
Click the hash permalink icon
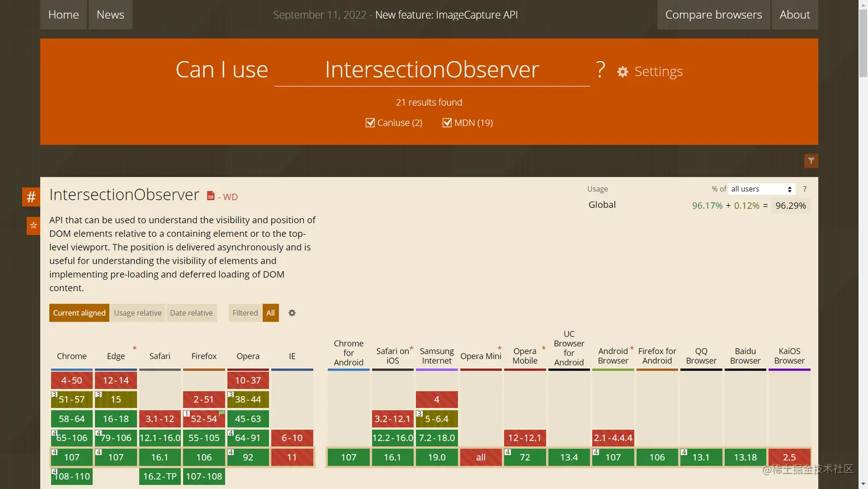click(31, 197)
